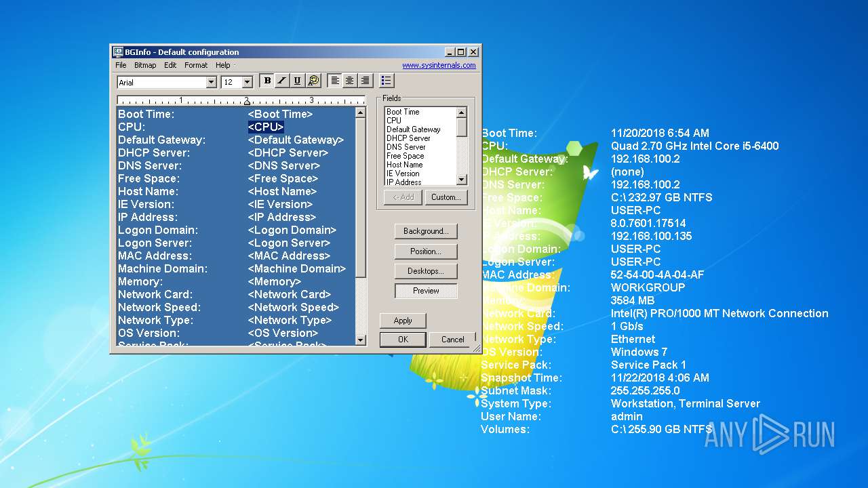Screen dimensions: 868x488
Task: Open the Format menu
Action: pos(196,65)
